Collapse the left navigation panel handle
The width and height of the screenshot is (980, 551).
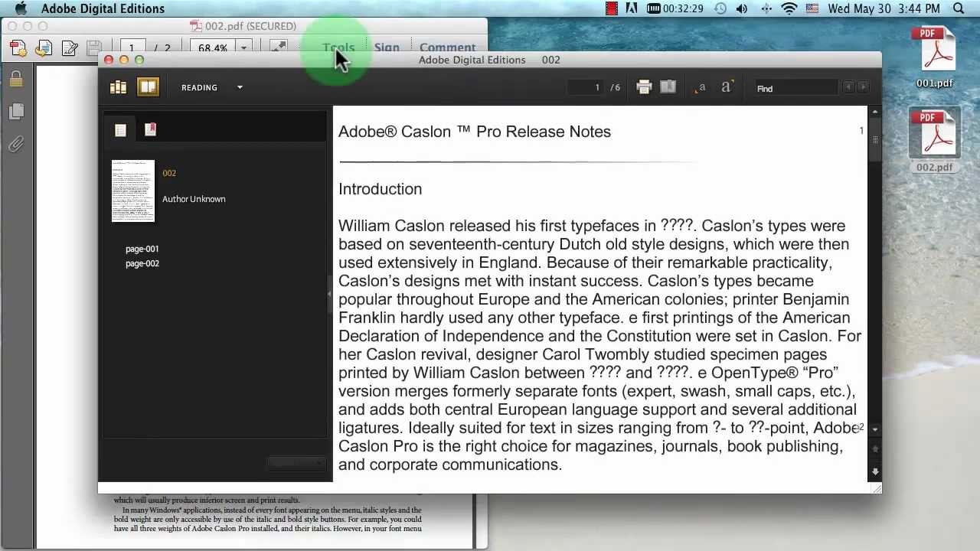329,294
